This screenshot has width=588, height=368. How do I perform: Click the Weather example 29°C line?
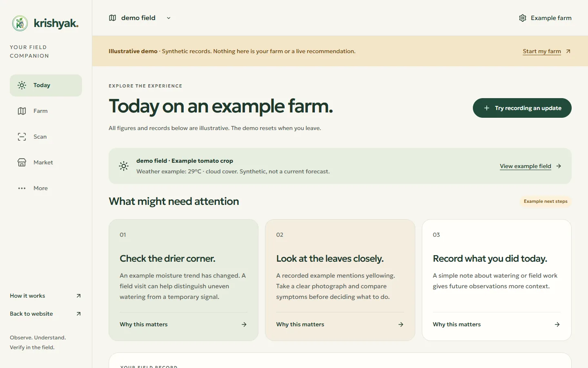pos(233,171)
